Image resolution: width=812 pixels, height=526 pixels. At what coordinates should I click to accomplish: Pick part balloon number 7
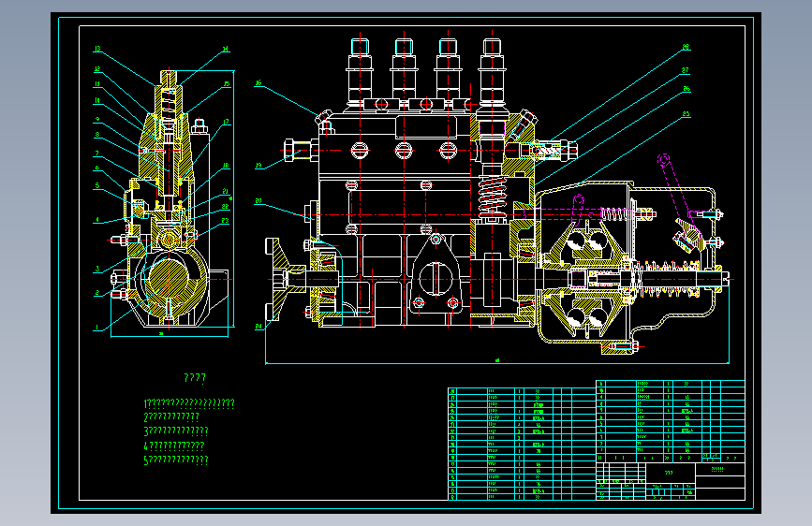coord(96,153)
